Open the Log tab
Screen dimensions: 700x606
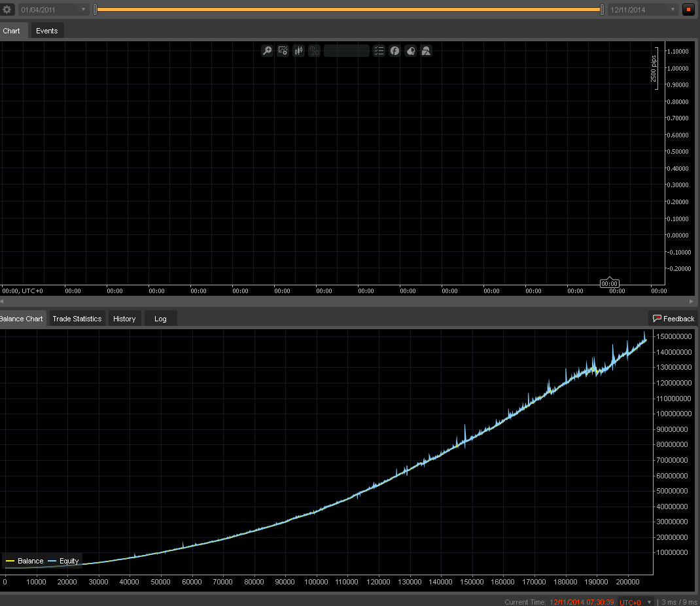point(160,319)
